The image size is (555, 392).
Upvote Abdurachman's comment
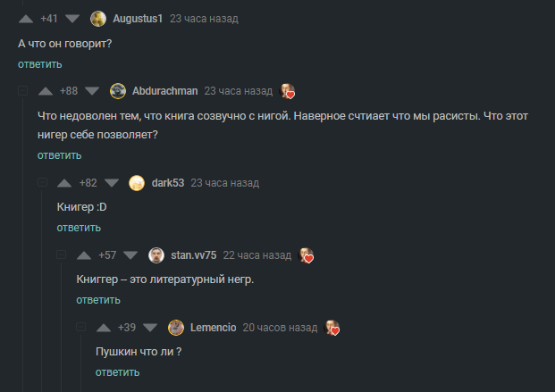pos(46,91)
